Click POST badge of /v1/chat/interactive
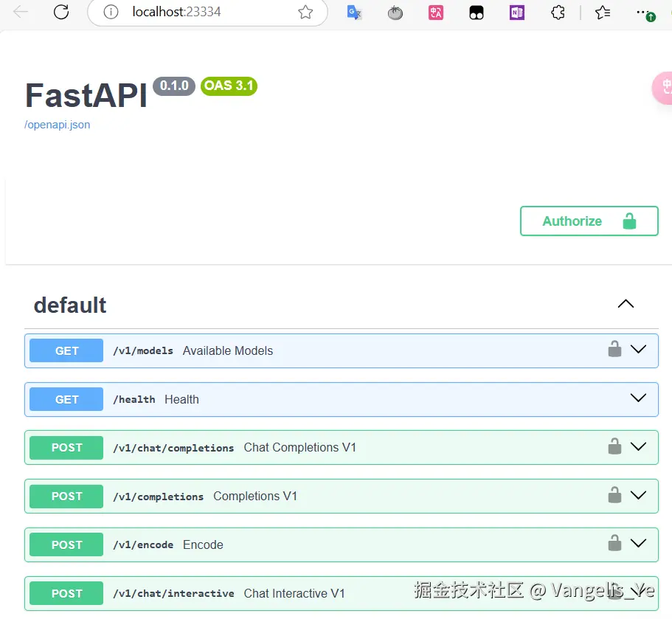The width and height of the screenshot is (672, 619). click(66, 594)
